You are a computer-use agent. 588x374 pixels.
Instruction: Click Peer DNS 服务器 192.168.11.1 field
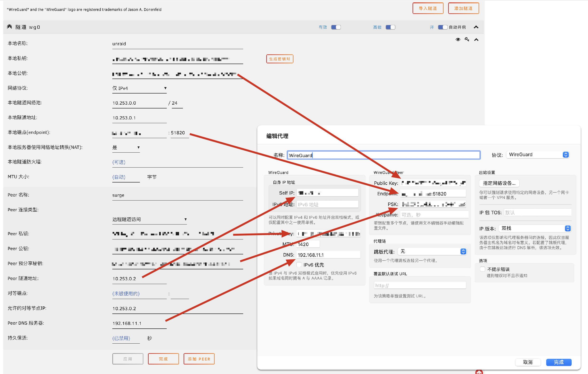coord(139,323)
